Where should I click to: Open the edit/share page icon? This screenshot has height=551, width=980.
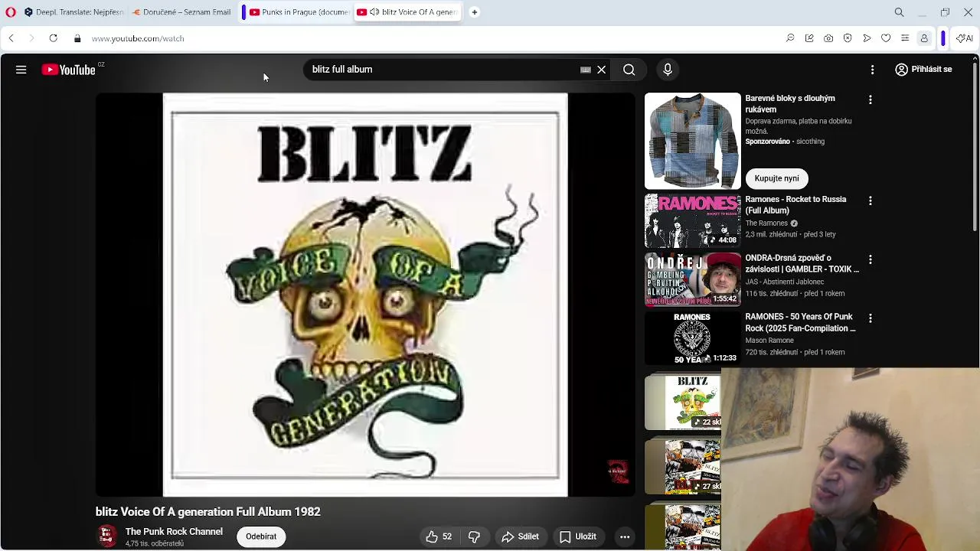click(x=809, y=38)
